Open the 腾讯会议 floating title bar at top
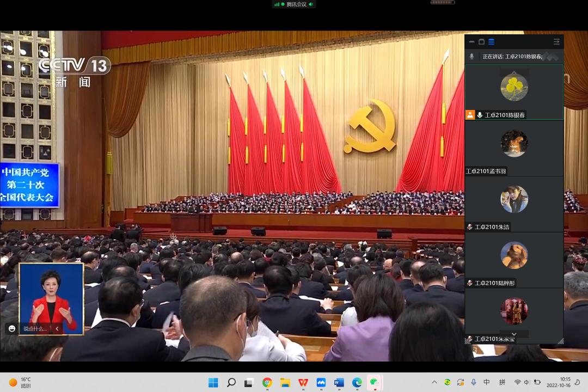The width and height of the screenshot is (588, 392). point(294,4)
